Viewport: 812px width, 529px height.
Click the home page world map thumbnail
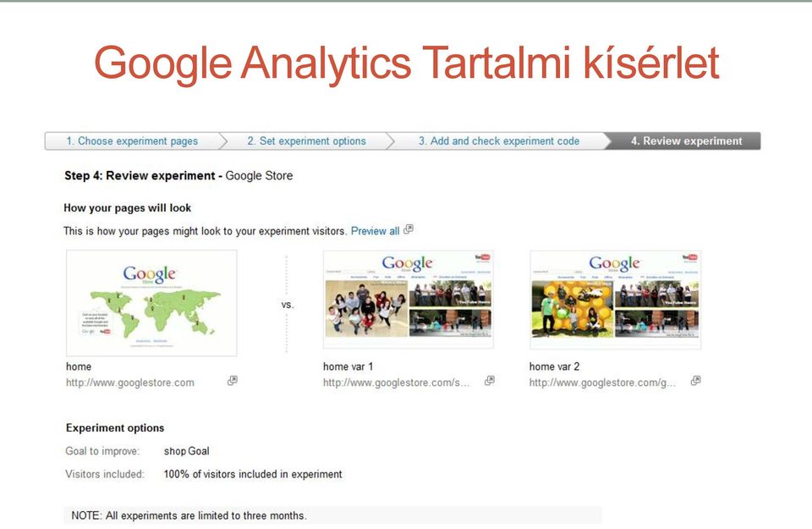(151, 303)
